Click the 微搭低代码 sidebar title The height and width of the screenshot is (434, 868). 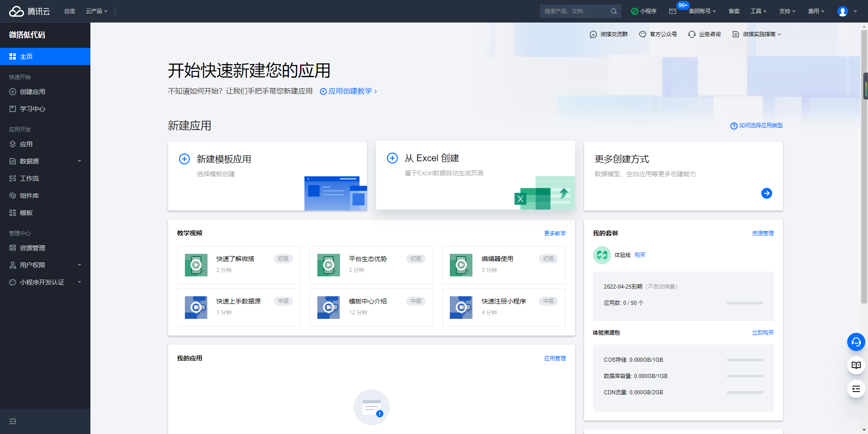[x=27, y=35]
